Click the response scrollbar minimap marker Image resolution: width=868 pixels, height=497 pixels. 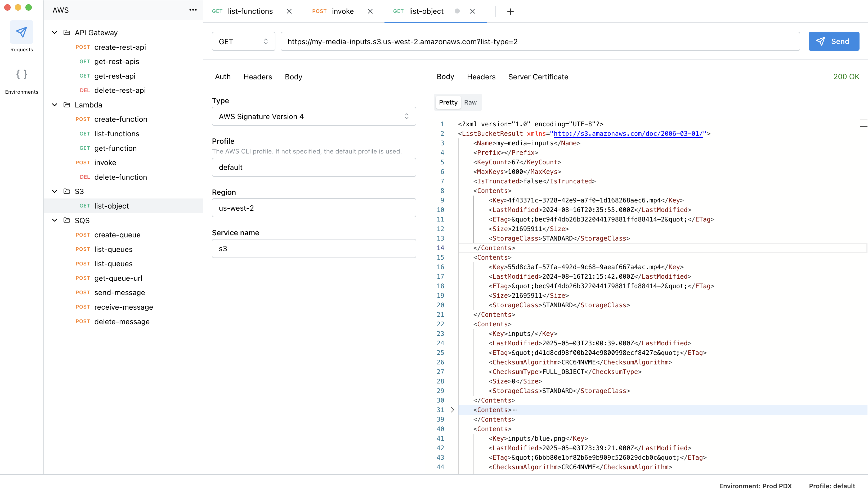tap(863, 127)
